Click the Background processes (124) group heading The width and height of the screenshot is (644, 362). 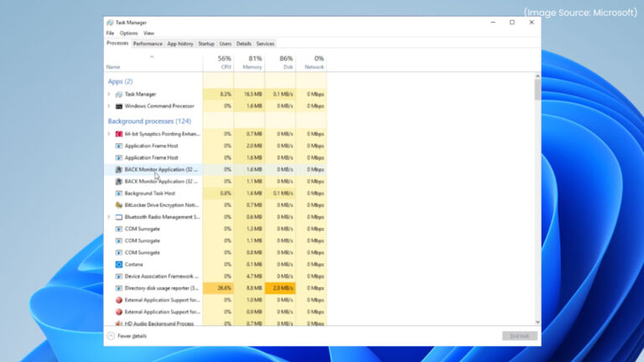click(x=149, y=122)
